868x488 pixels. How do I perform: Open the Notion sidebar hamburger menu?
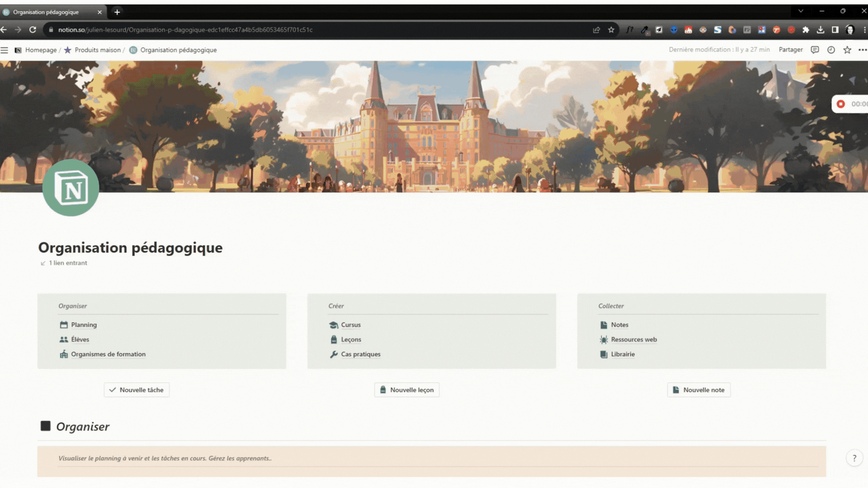coord(5,50)
